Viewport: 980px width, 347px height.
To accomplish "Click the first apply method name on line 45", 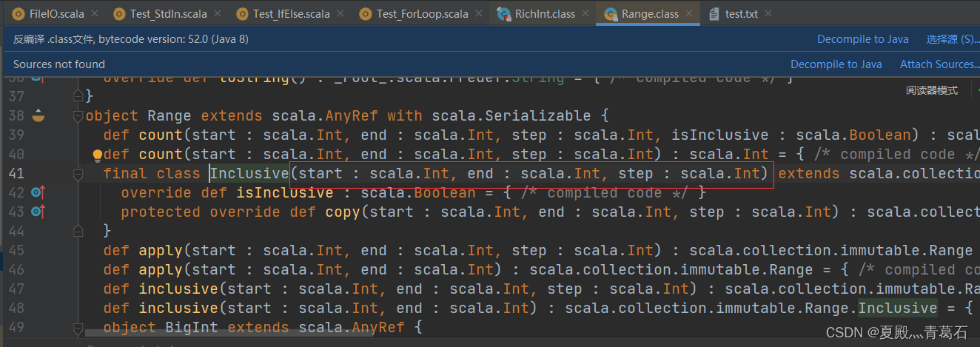I will [161, 251].
